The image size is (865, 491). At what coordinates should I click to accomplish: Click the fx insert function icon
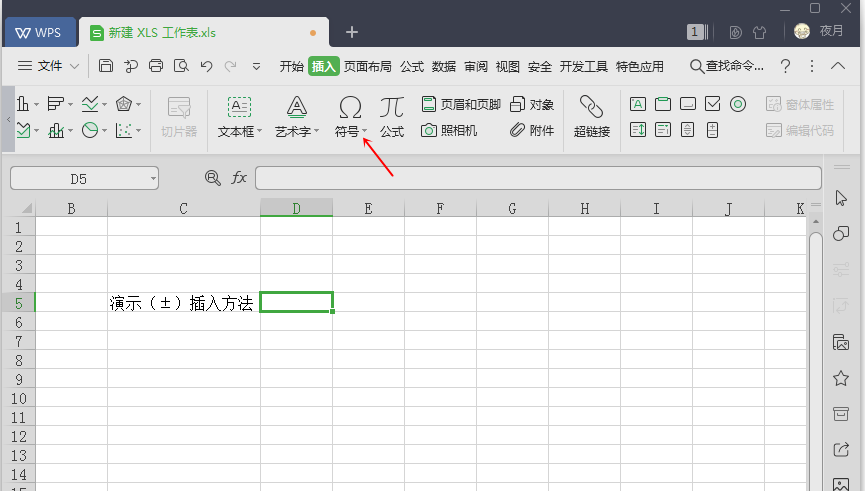tap(239, 178)
